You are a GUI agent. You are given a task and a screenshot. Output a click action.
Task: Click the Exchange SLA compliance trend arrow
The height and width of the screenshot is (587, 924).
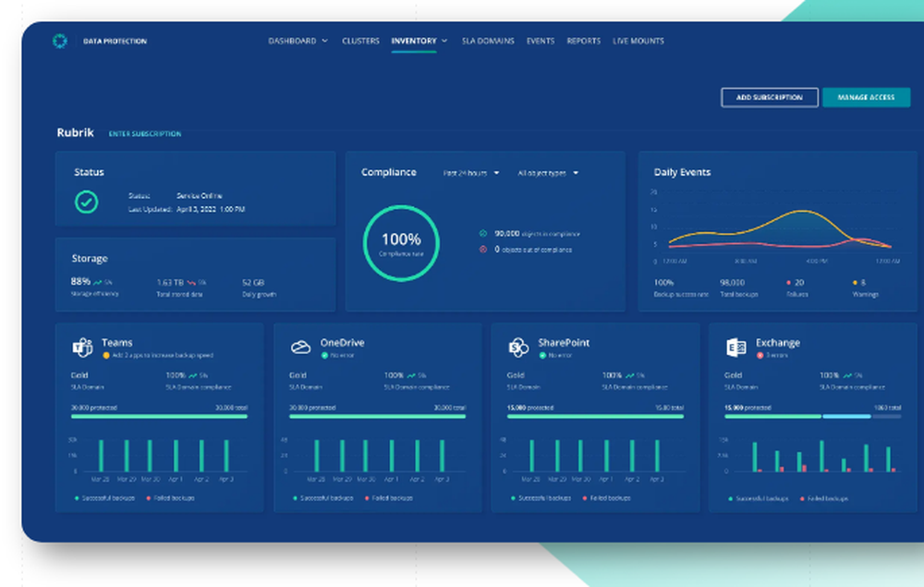(847, 375)
